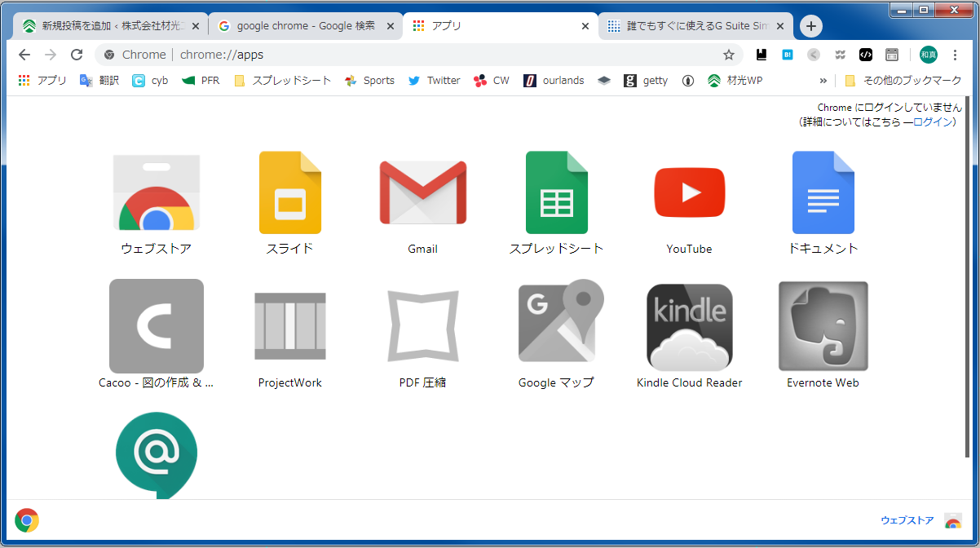The height and width of the screenshot is (548, 980).
Task: Select the アプリ tab in the tab strip
Action: (501, 26)
